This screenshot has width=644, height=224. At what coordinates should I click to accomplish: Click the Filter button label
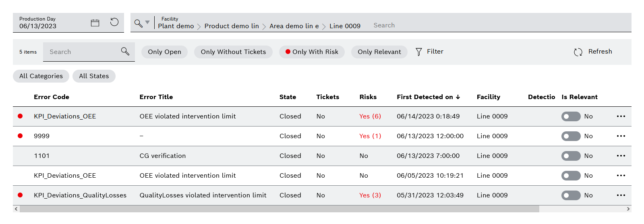[435, 52]
